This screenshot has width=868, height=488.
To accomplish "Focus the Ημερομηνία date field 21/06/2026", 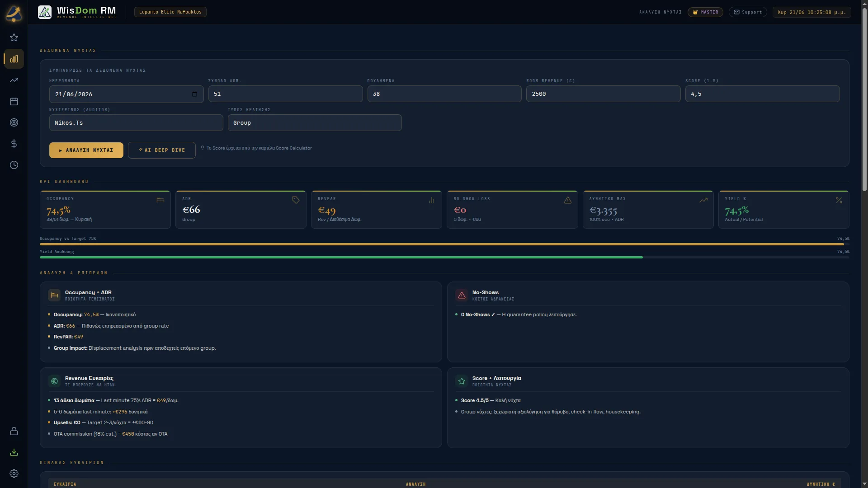I will [x=127, y=94].
